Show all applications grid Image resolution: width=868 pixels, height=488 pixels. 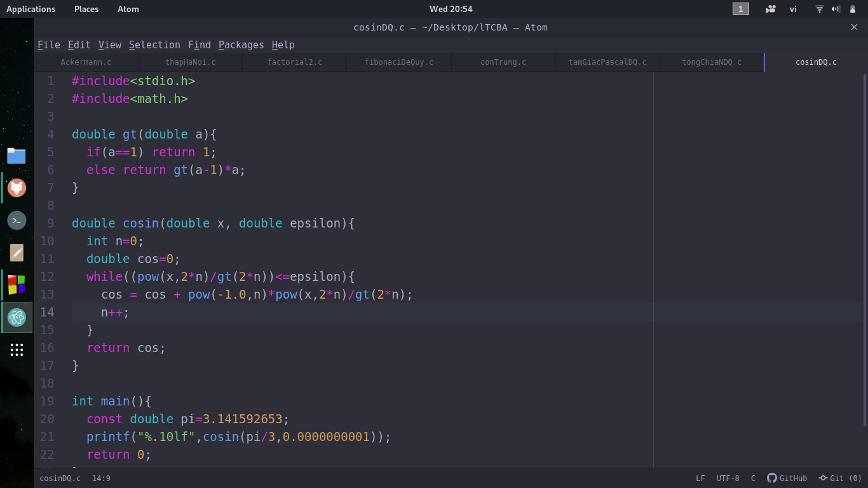click(x=17, y=350)
